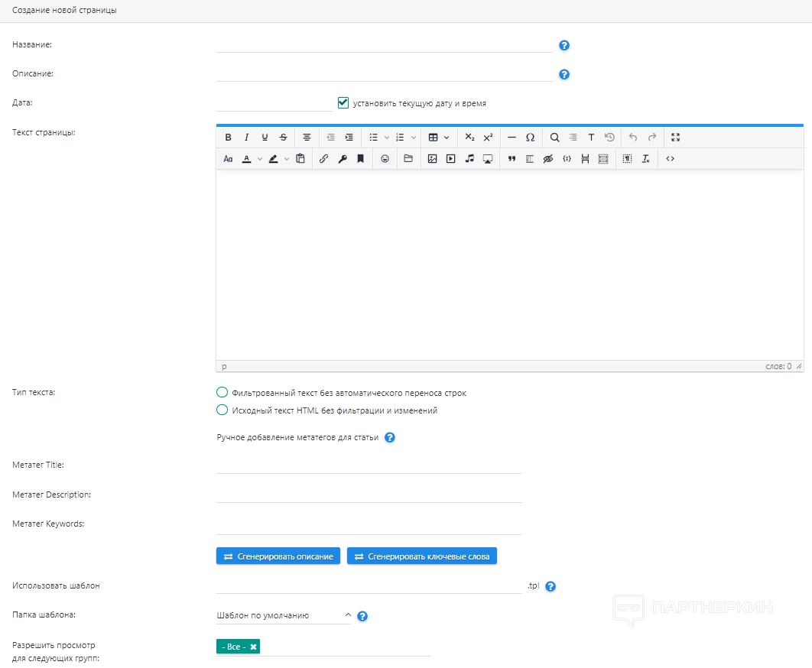Insert a numbered list
The image size is (812, 668).
coord(400,138)
